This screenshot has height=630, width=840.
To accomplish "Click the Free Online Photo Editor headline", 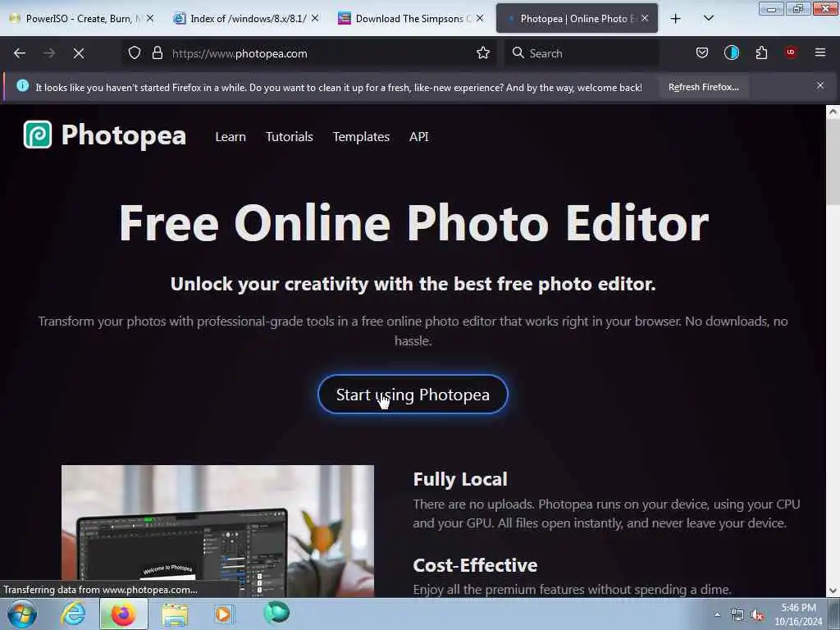I will point(413,223).
